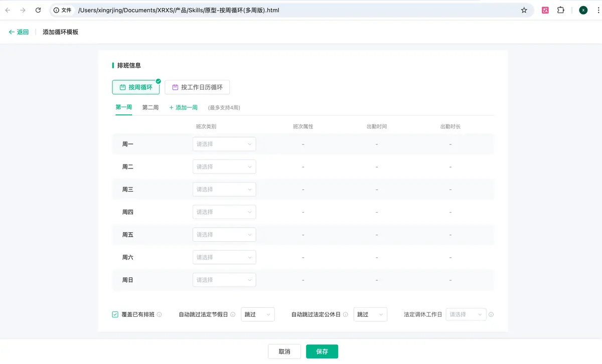
Task: Click info icon beside 自动跳过法定节假日
Action: click(x=233, y=315)
